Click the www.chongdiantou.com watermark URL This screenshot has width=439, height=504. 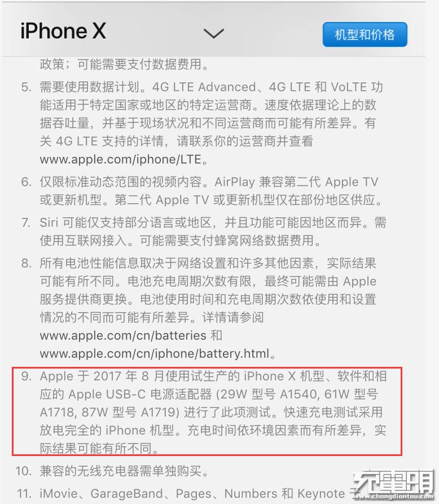pyautogui.click(x=393, y=496)
